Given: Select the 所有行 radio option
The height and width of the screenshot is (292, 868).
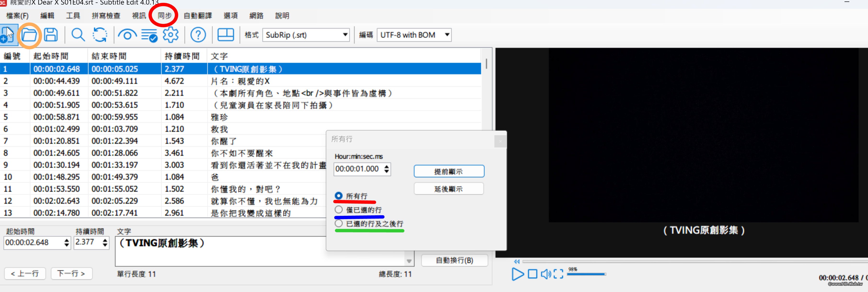Looking at the screenshot, I should click(x=339, y=196).
